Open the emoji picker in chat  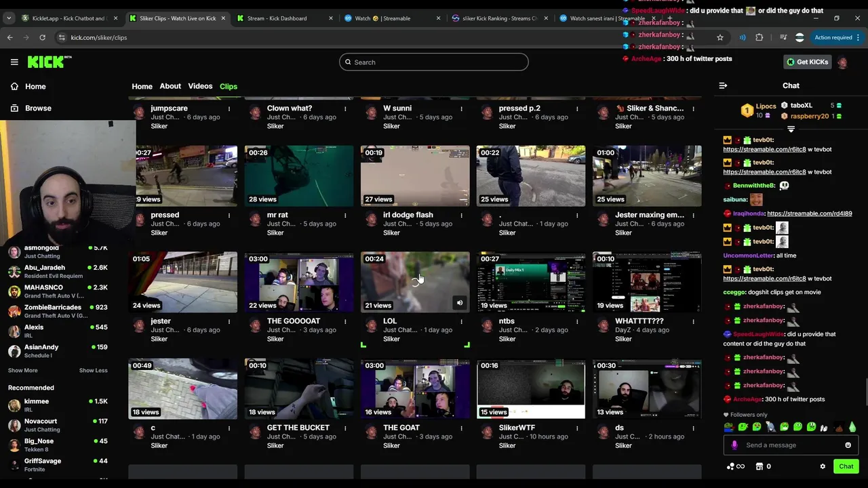coord(848,445)
